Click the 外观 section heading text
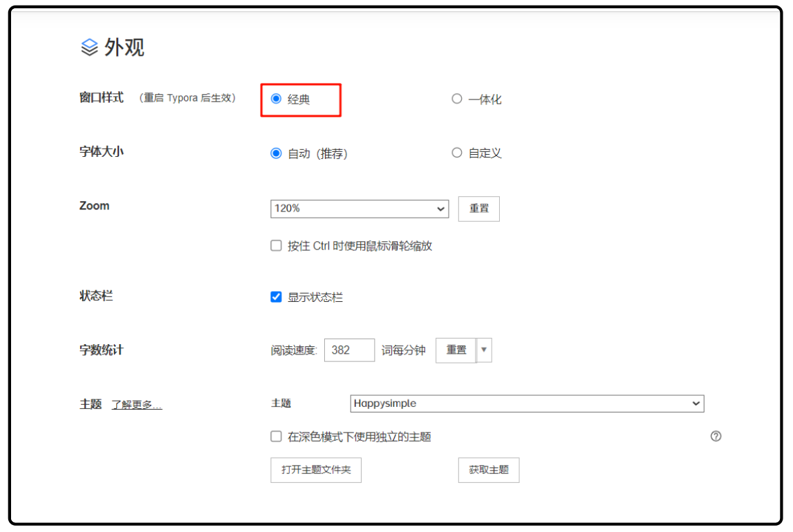This screenshot has height=532, width=793. (x=124, y=48)
